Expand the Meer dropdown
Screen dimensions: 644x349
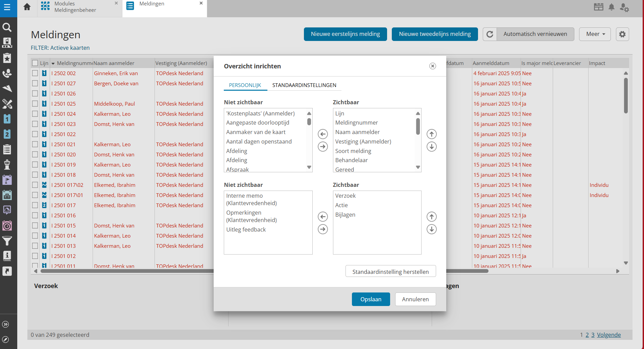click(595, 34)
